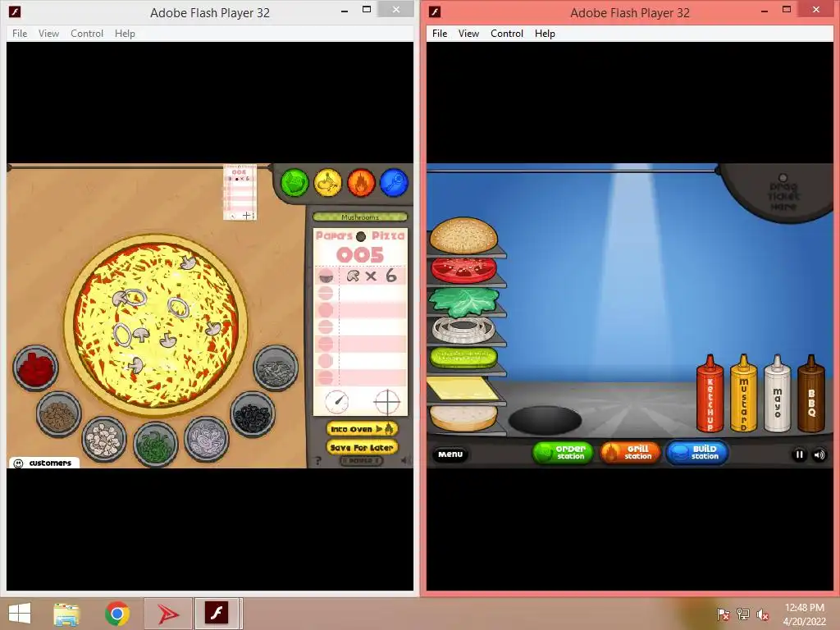The height and width of the screenshot is (630, 840).
Task: Open the Menu button in burger game
Action: click(450, 454)
